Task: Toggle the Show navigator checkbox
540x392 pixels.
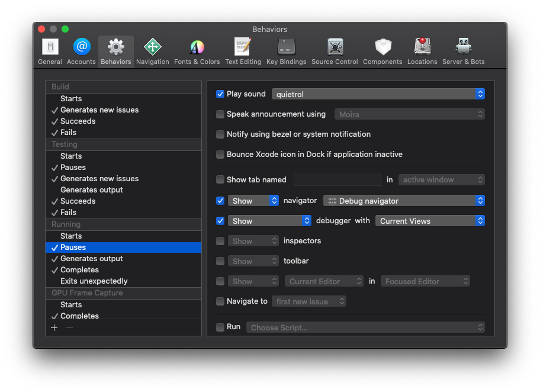Action: pos(220,201)
